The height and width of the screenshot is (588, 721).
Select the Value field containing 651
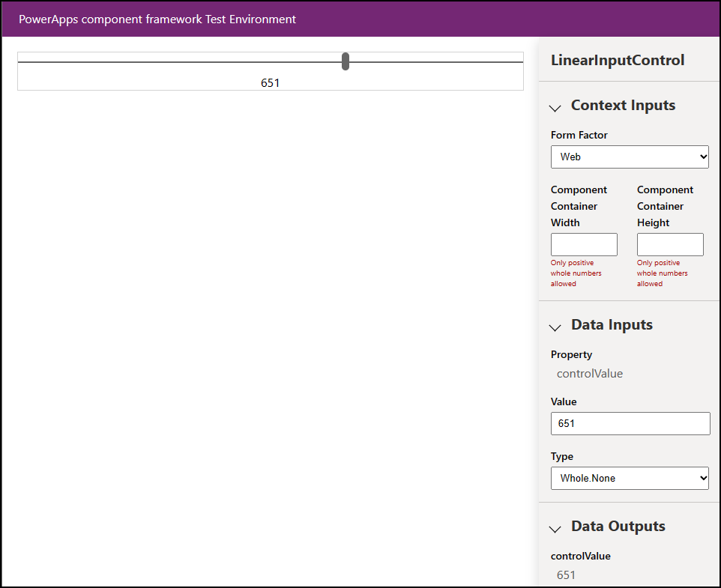pos(630,423)
